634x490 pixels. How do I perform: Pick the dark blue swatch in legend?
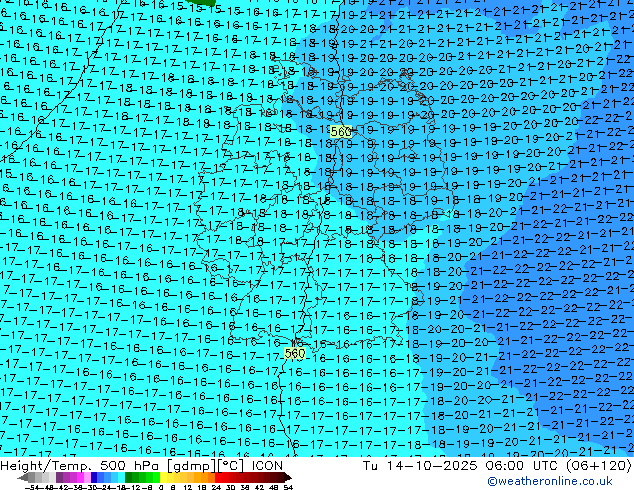coord(94,477)
